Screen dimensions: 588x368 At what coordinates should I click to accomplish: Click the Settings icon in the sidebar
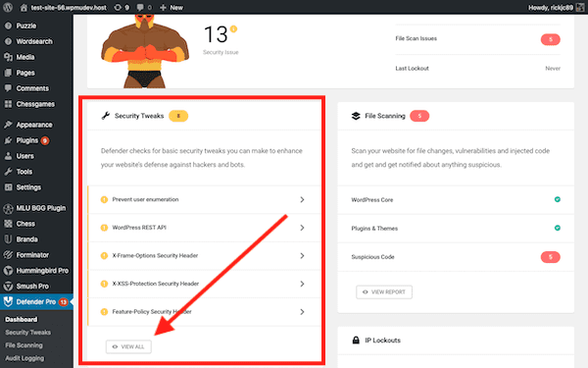pyautogui.click(x=8, y=187)
